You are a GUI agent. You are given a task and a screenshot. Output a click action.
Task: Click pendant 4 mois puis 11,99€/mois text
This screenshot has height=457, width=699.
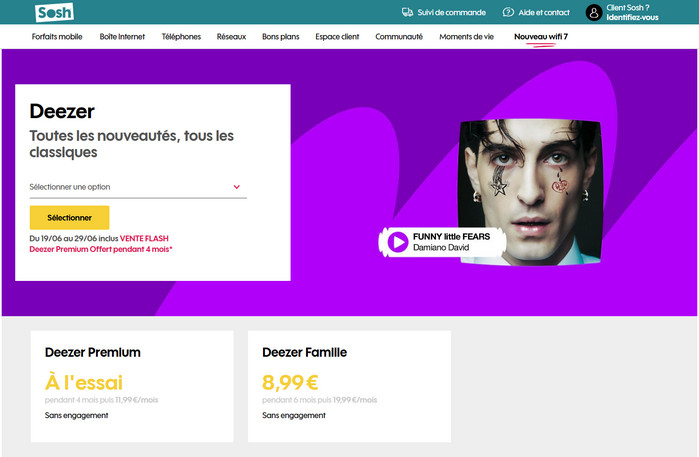(x=102, y=400)
